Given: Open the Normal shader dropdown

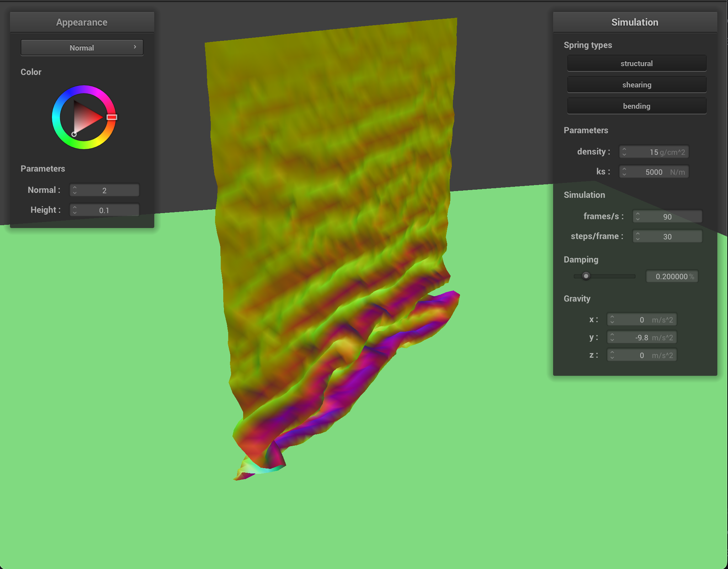Looking at the screenshot, I should click(82, 48).
